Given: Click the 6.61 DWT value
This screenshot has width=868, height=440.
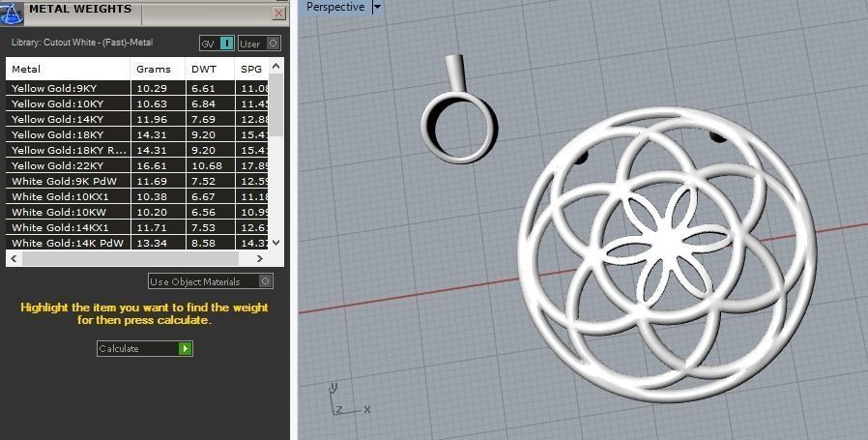Looking at the screenshot, I should coord(203,88).
